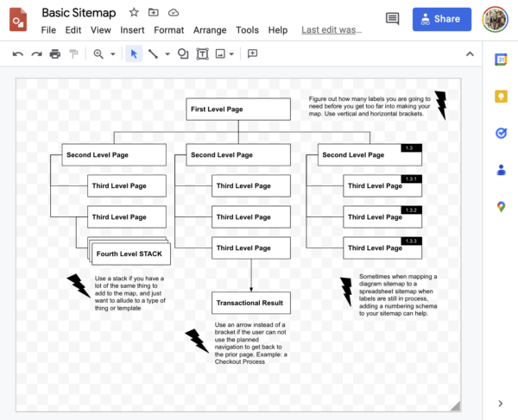Click the 'Sometimes when mapping a' note

(398, 295)
